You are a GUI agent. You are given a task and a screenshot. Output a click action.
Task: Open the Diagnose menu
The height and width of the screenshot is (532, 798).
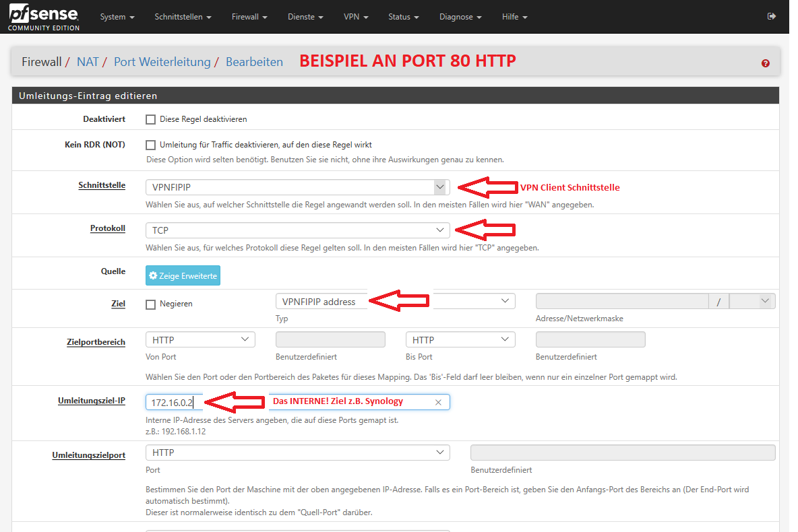coord(460,17)
